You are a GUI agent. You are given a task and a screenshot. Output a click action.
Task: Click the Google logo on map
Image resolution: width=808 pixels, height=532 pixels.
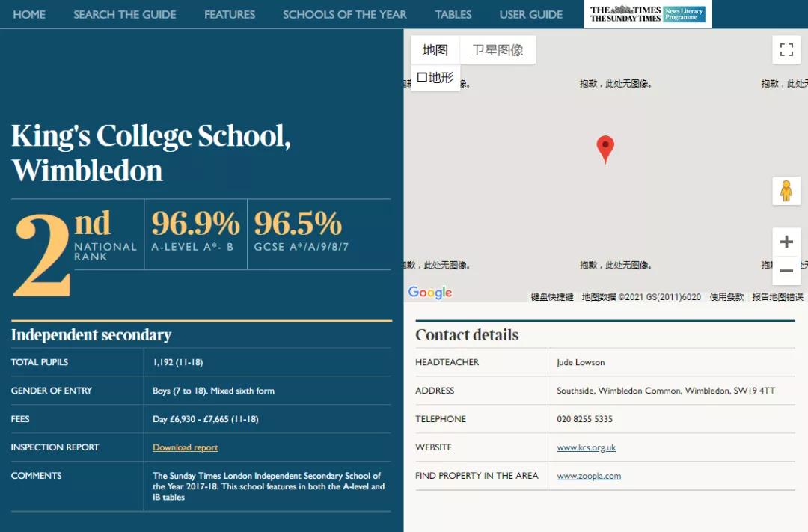point(430,293)
